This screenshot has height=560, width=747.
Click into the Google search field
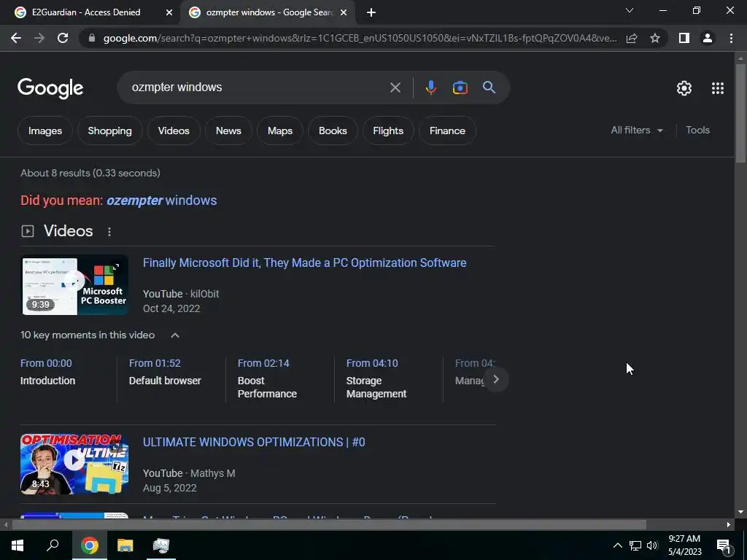point(258,87)
